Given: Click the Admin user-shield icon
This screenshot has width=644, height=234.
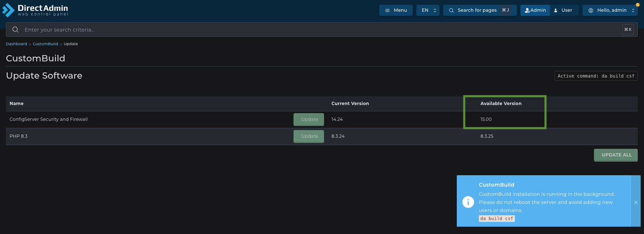Looking at the screenshot, I should pos(527,10).
